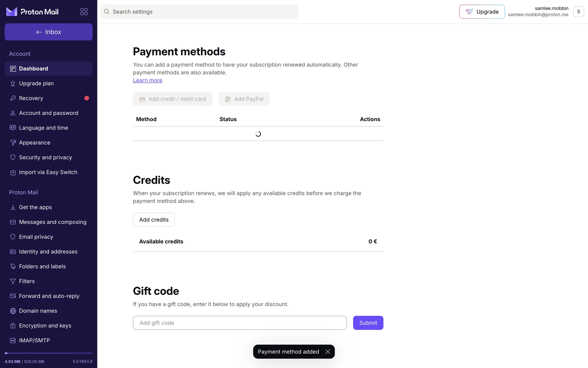The width and height of the screenshot is (588, 368).
Task: Click the storage usage progress bar
Action: (x=48, y=353)
